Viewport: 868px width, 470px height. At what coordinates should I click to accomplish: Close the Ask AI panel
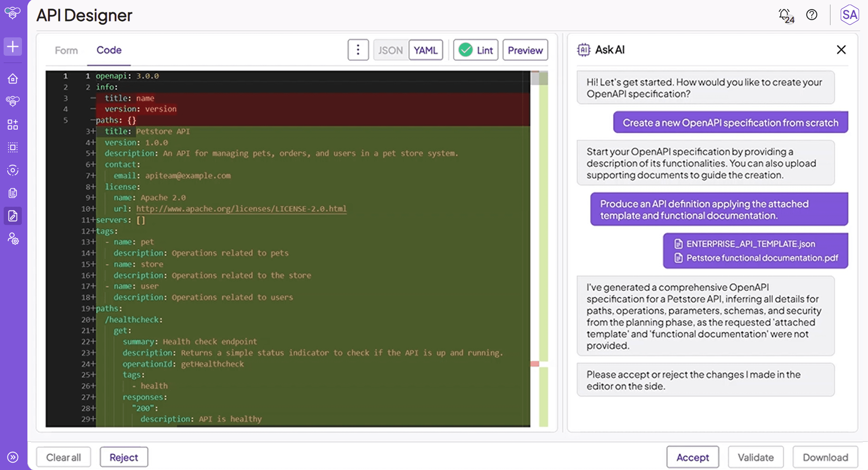[x=841, y=50]
